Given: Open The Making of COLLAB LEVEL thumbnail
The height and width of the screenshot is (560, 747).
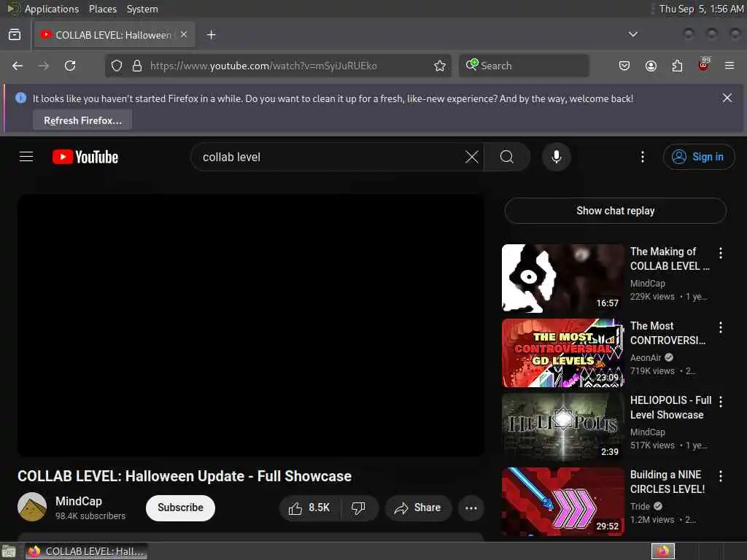Looking at the screenshot, I should [562, 278].
